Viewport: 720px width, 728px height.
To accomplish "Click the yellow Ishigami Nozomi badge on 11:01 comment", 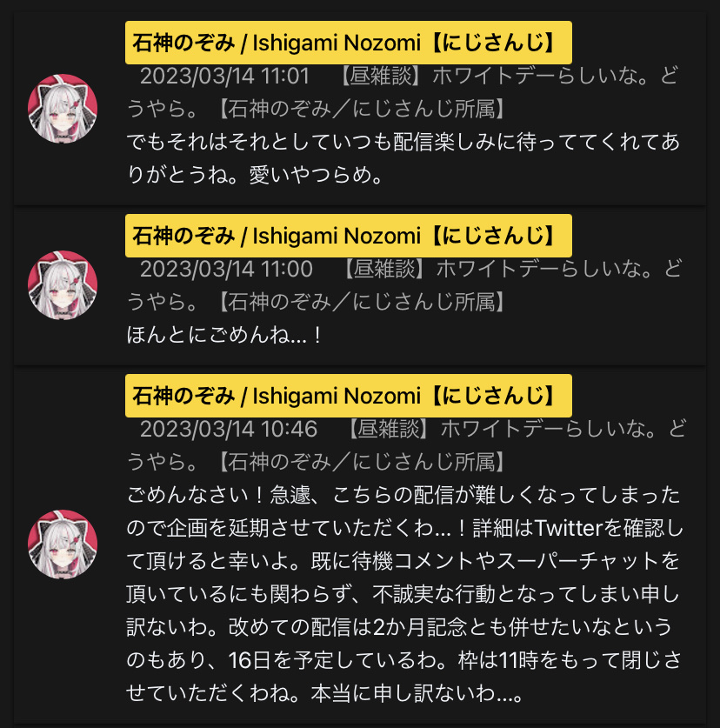I will 348,43.
